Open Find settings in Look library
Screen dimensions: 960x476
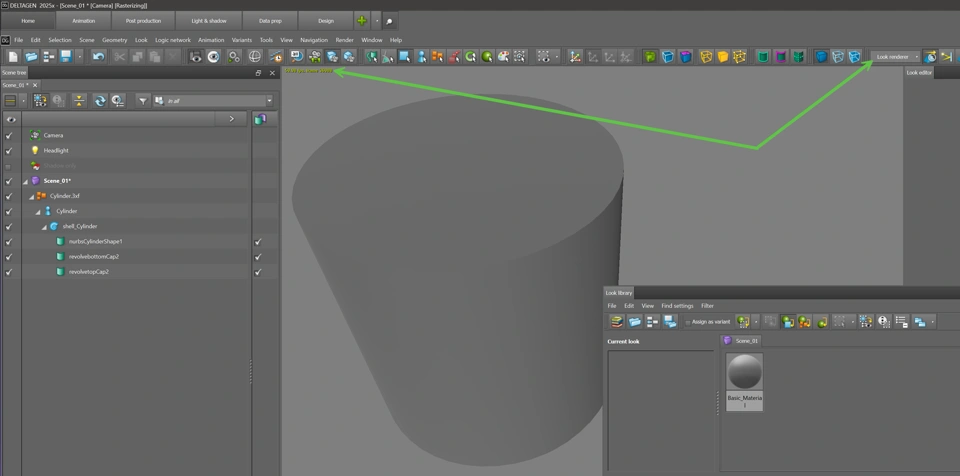(677, 306)
